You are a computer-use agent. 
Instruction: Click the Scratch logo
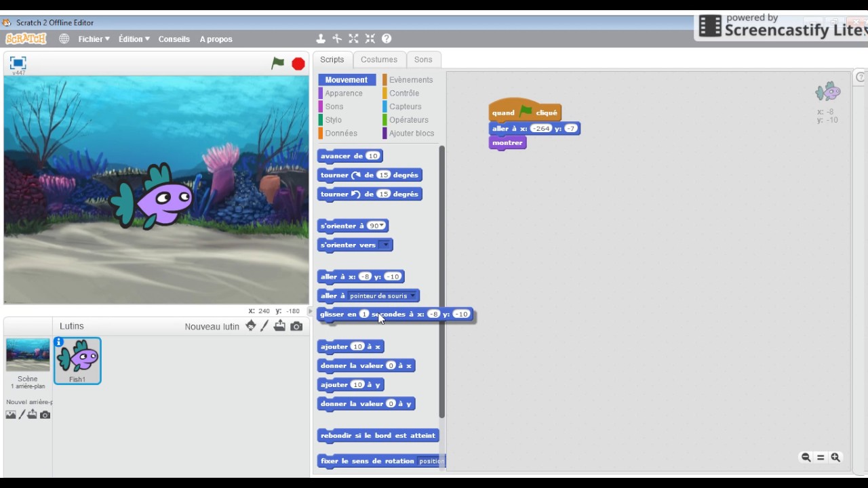click(x=26, y=39)
